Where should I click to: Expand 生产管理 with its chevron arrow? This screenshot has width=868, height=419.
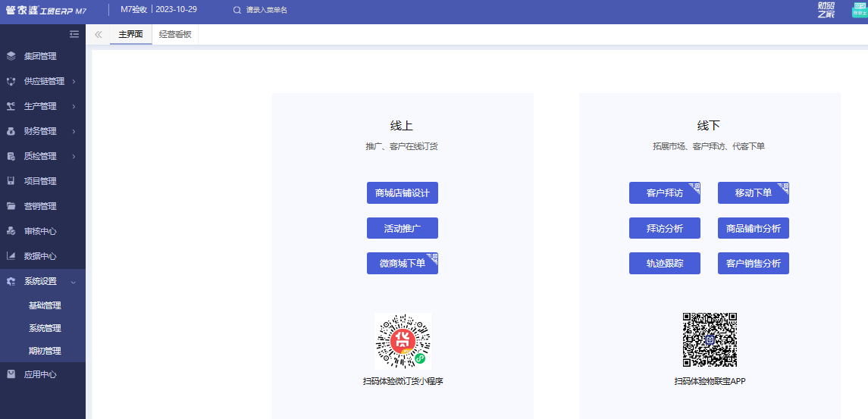(x=74, y=106)
